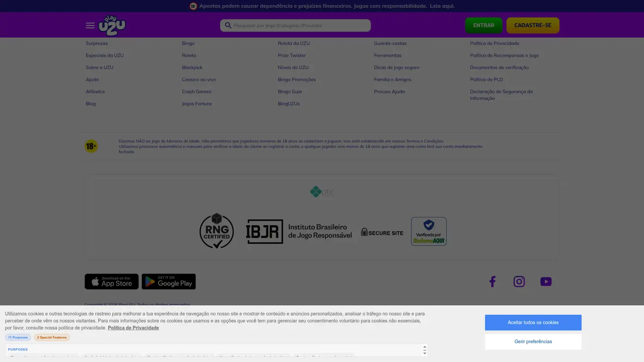
Task: Open Dicas de jogo seguro link
Action: (397, 67)
